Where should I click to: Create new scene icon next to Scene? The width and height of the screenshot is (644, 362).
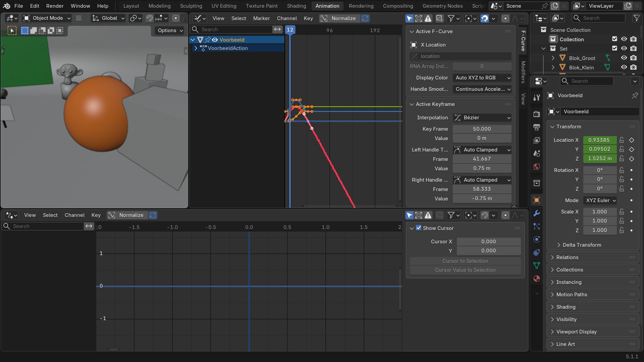tap(555, 6)
